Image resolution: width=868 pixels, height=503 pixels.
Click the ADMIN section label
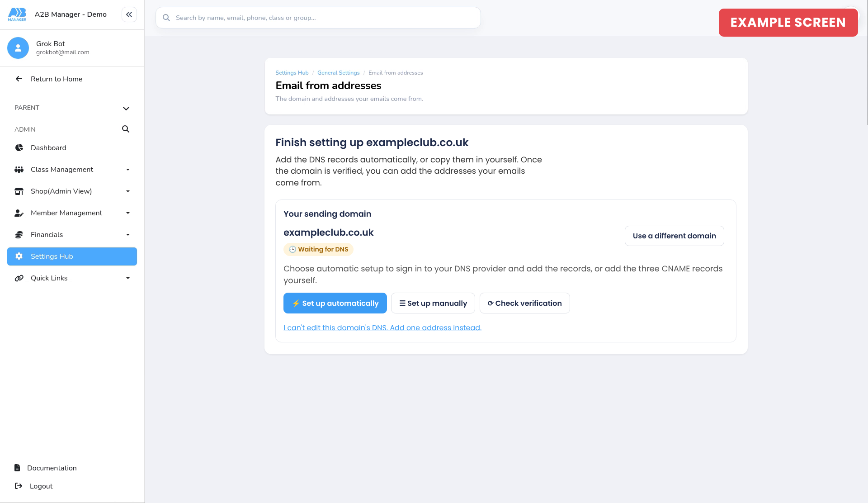pos(25,129)
